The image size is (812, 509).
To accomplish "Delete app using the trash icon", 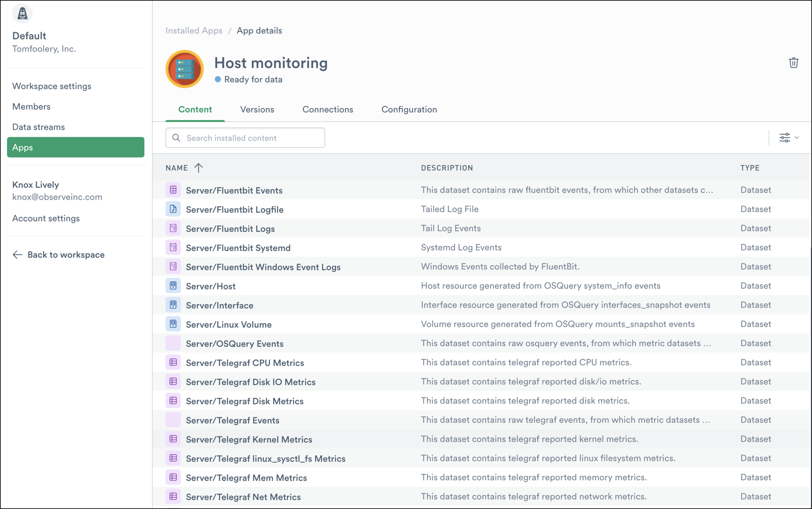I will [x=794, y=63].
